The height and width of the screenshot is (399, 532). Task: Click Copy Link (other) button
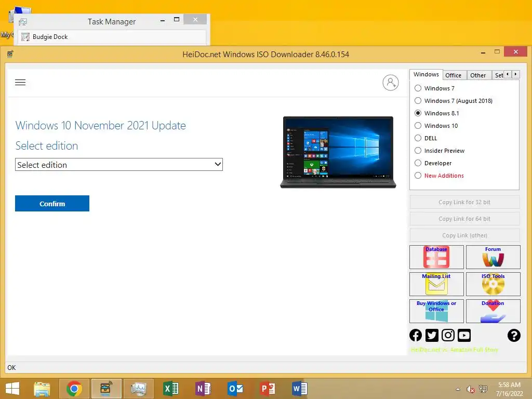464,235
